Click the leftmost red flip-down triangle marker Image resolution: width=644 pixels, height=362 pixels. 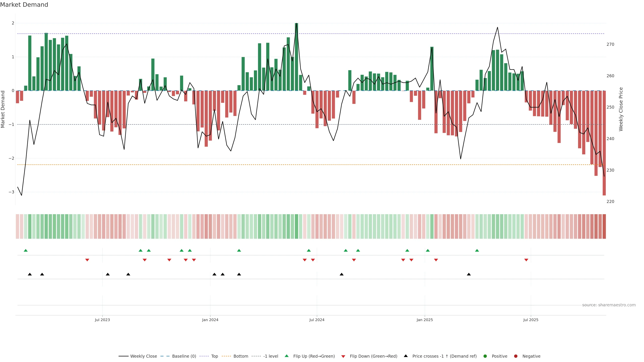coord(87,260)
